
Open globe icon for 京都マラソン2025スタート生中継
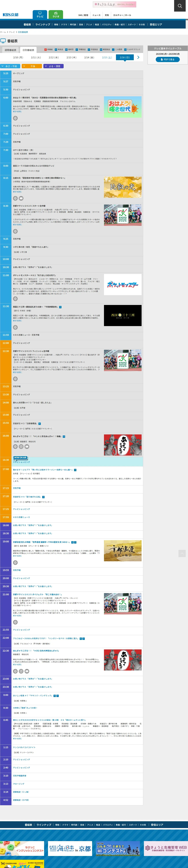(x=15, y=231)
